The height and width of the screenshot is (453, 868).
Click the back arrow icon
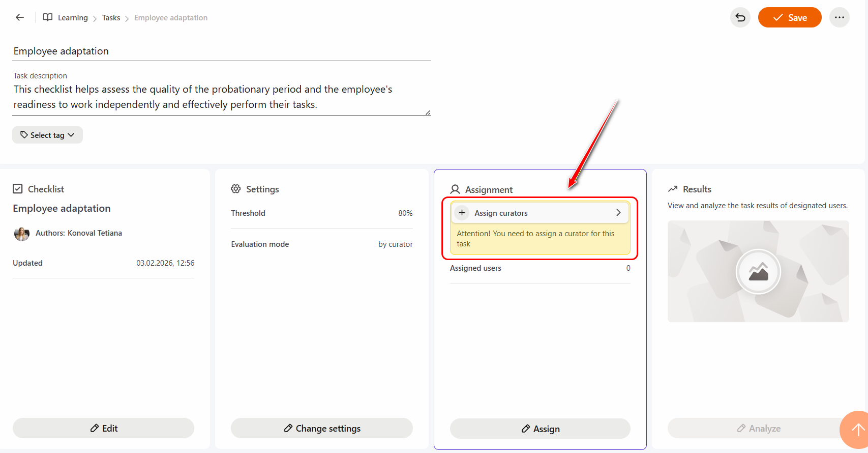(x=20, y=17)
